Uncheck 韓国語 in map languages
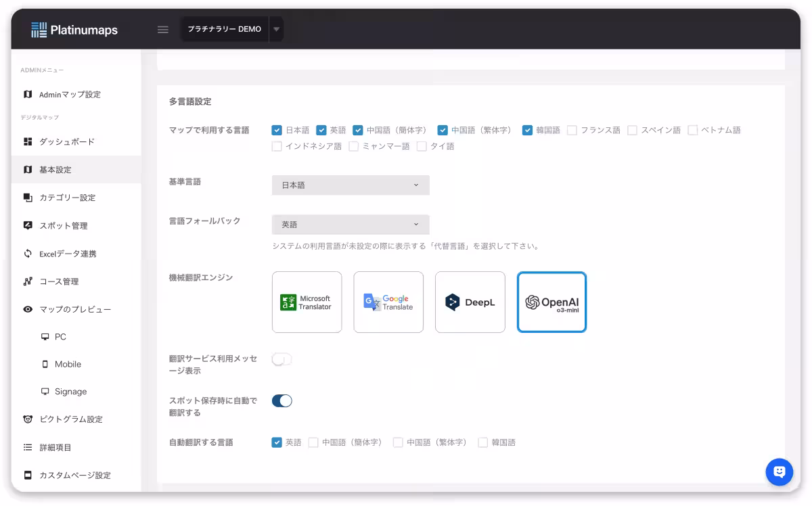Screen dimensions: 812x506 [527, 131]
